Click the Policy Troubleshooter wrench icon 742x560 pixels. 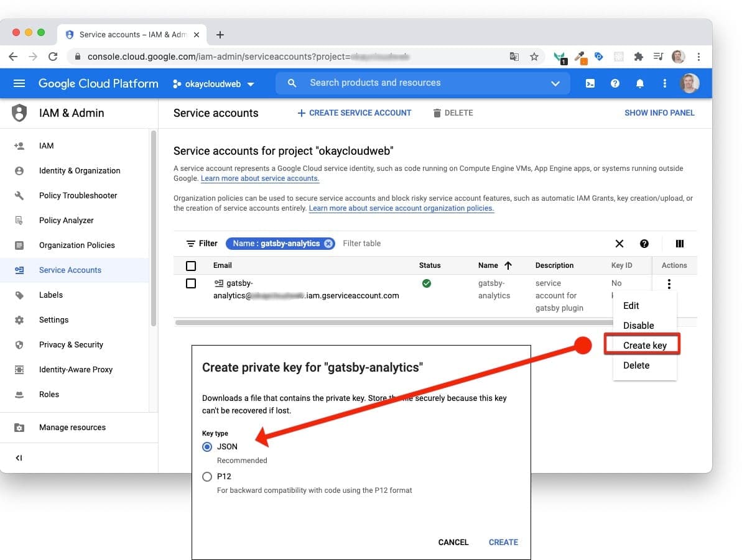pyautogui.click(x=19, y=195)
